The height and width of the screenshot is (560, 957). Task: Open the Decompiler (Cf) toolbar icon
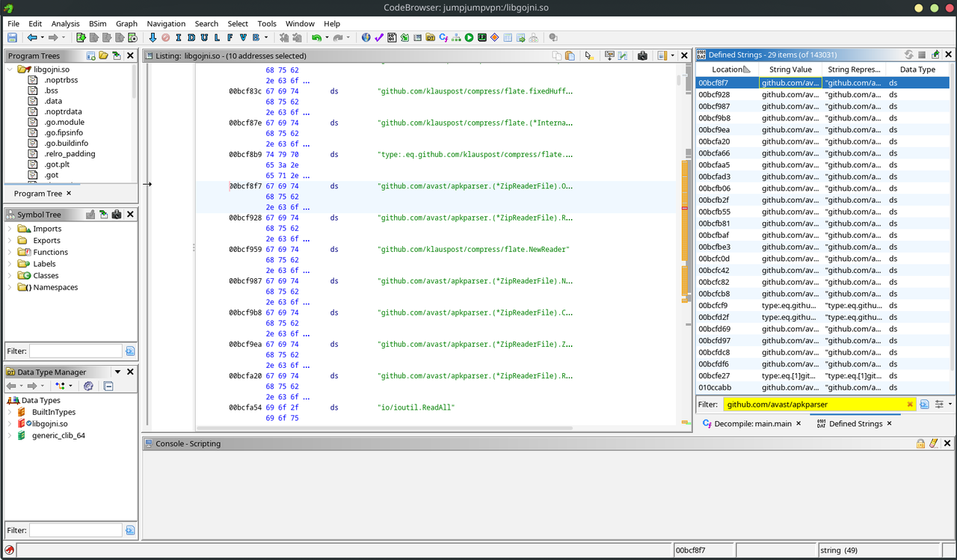tap(443, 37)
